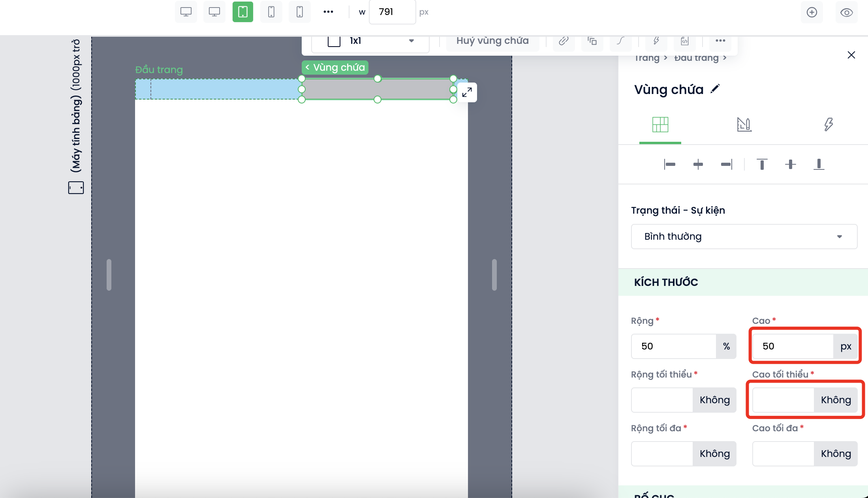Viewport: 868px width, 498px height.
Task: Click the pencil to rename Vùng chứa
Action: (715, 89)
